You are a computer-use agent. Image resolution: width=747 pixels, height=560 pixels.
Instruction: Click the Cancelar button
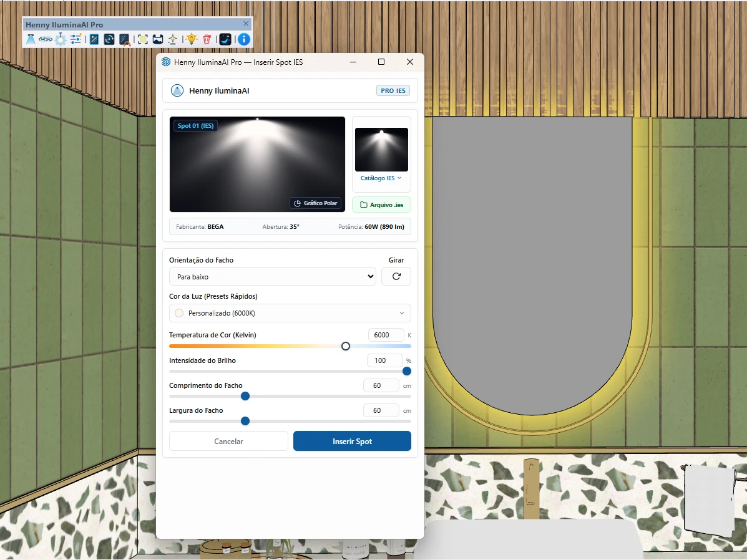point(228,441)
